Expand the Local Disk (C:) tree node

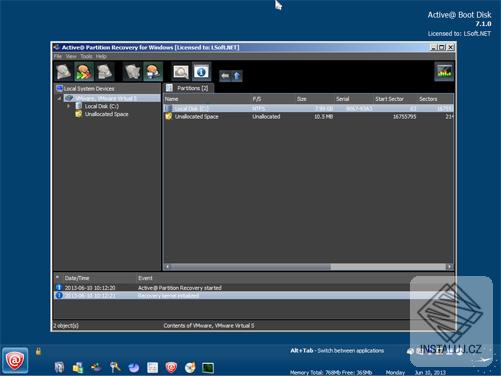click(x=69, y=106)
